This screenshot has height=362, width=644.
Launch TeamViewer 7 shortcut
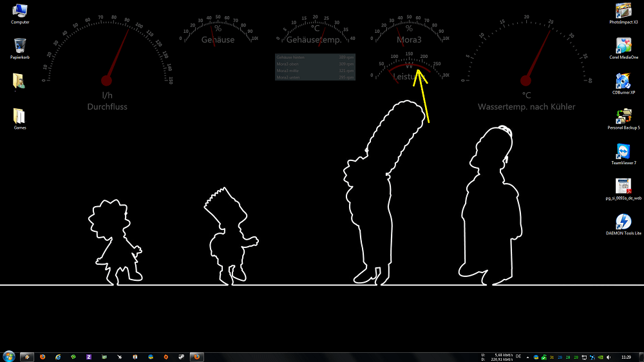(623, 154)
